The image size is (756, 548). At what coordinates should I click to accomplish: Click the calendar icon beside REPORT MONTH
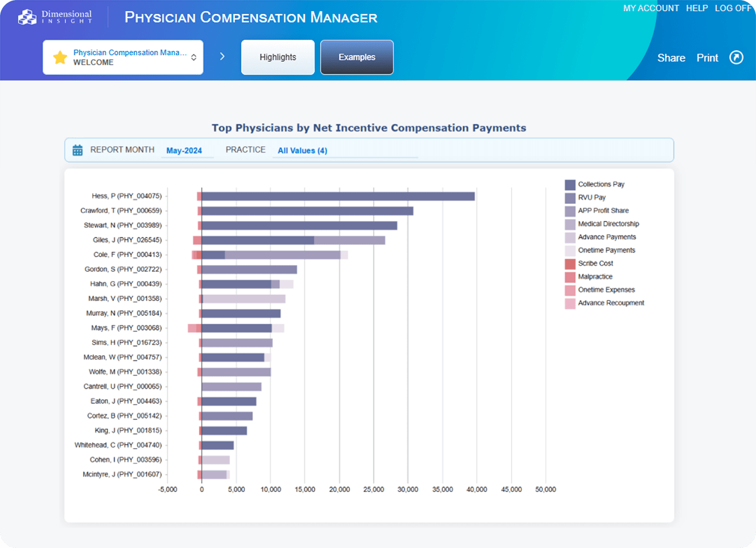point(77,150)
